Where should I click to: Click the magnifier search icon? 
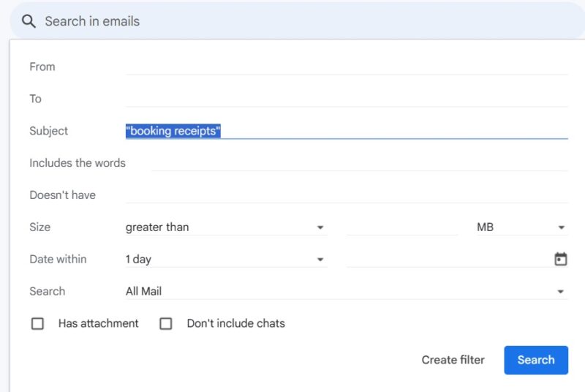pos(29,21)
